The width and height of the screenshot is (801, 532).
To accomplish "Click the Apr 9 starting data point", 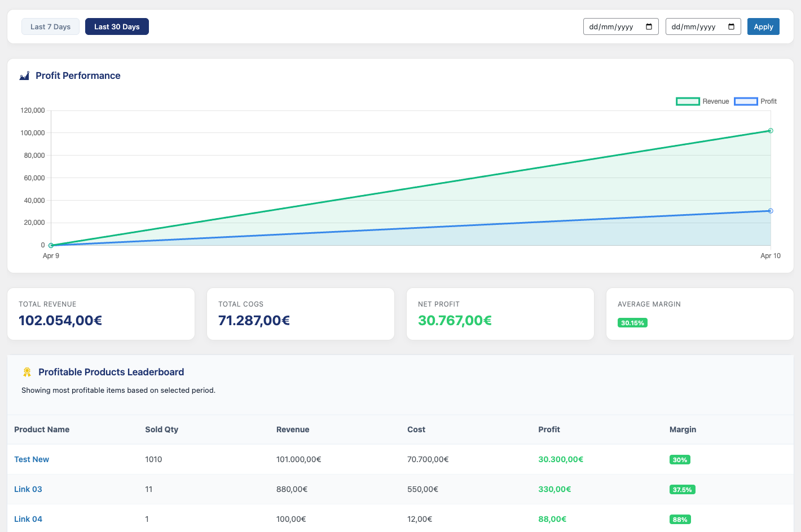I will (x=51, y=245).
